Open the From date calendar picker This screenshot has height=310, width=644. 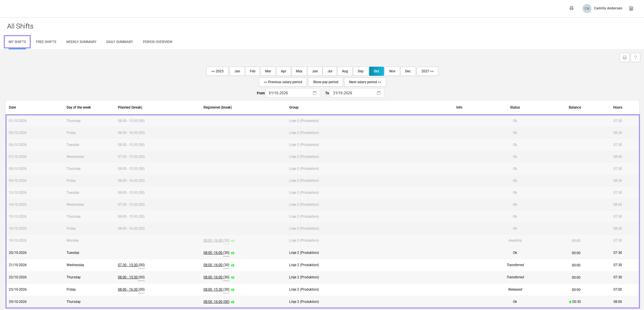click(315, 93)
